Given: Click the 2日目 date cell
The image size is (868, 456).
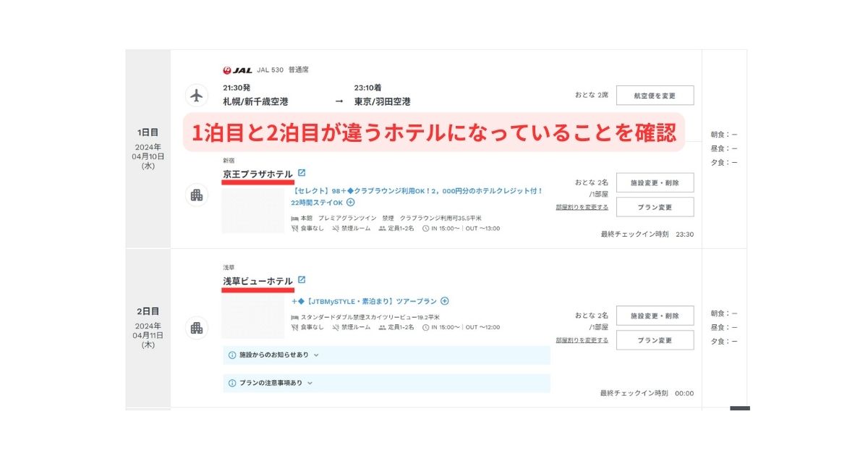Looking at the screenshot, I should click(148, 328).
